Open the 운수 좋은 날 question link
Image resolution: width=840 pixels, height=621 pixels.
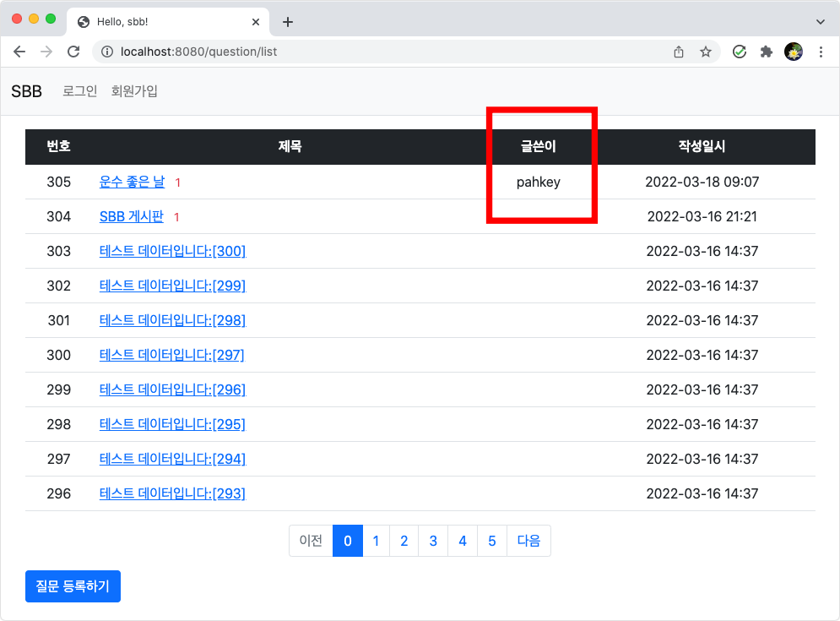[x=132, y=182]
